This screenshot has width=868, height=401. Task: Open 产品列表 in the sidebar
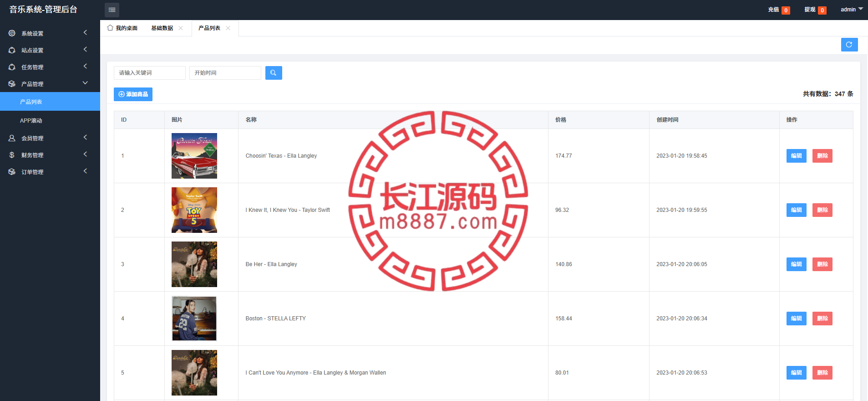tap(50, 102)
